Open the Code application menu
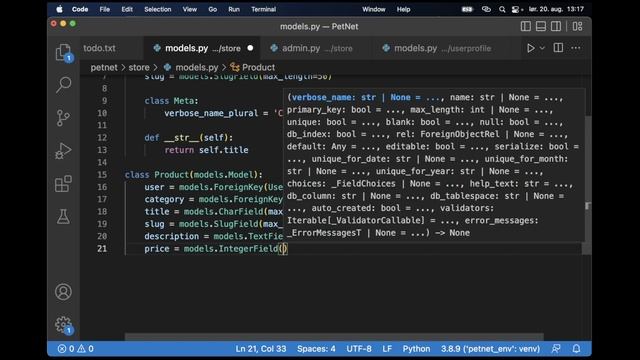Screen dimensions: 640x360 coord(80,9)
